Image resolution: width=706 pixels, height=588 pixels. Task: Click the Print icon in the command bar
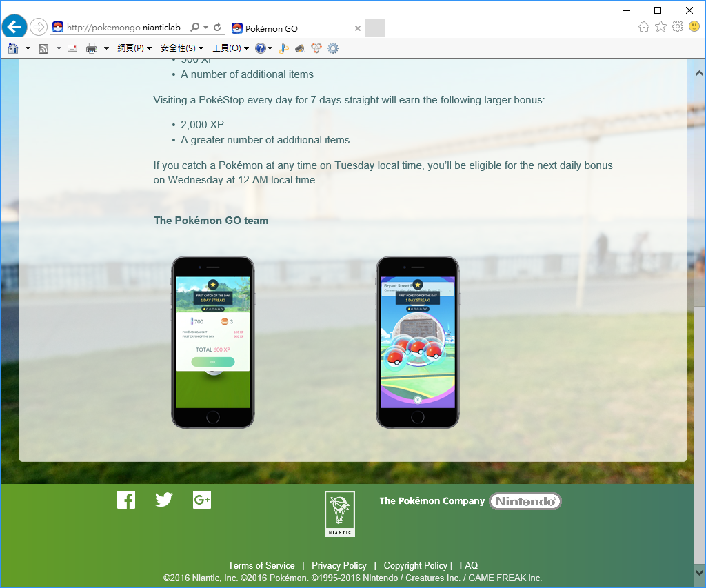92,48
